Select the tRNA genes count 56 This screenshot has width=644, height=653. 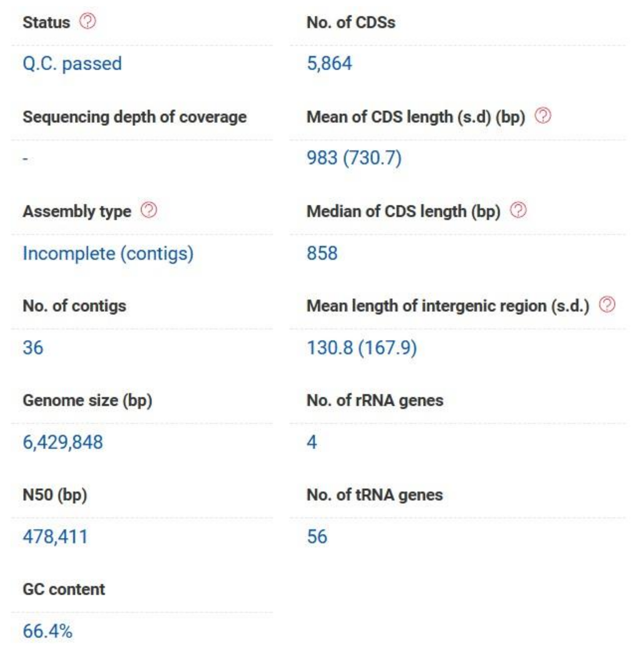click(x=317, y=536)
